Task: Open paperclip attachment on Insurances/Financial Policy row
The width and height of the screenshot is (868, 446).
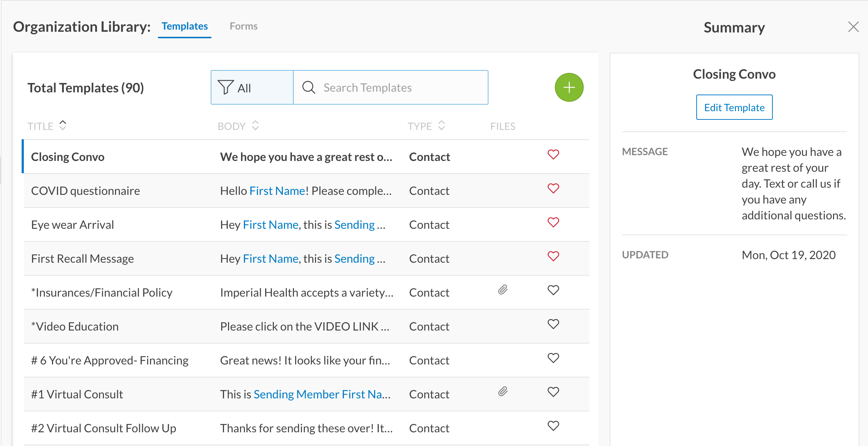Action: tap(503, 290)
